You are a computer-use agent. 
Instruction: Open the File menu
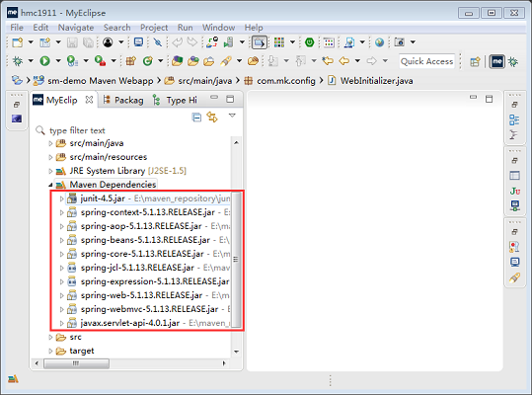17,28
